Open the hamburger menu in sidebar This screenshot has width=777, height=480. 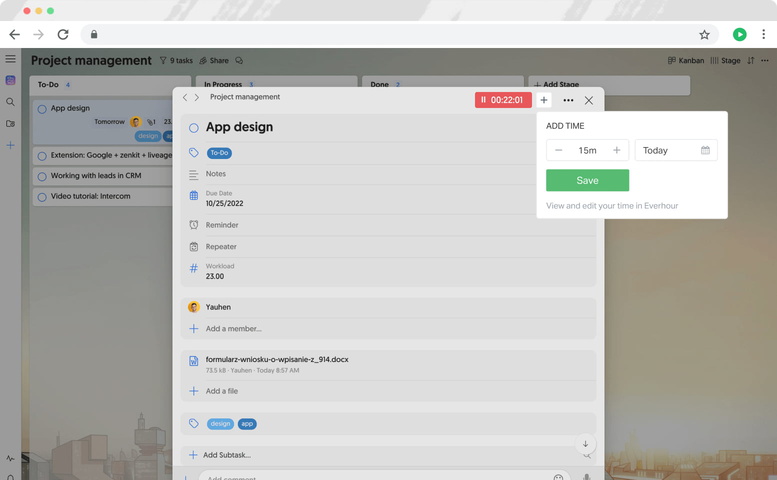10,59
